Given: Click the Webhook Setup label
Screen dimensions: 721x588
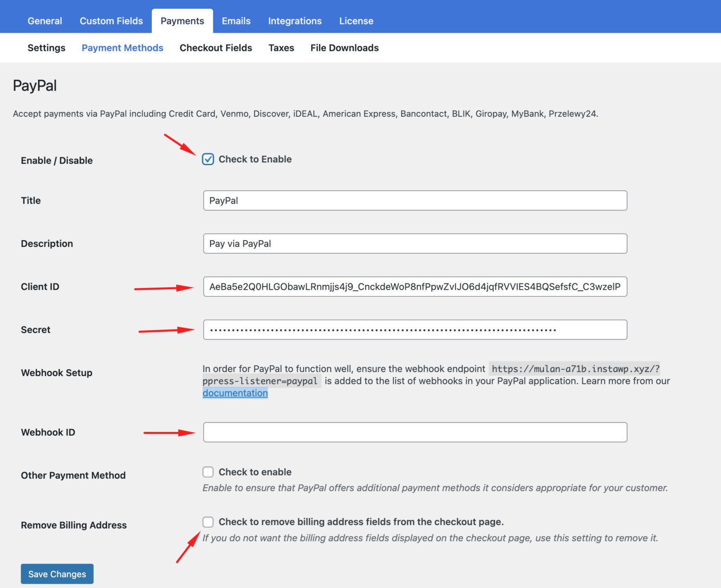Looking at the screenshot, I should click(x=57, y=373).
